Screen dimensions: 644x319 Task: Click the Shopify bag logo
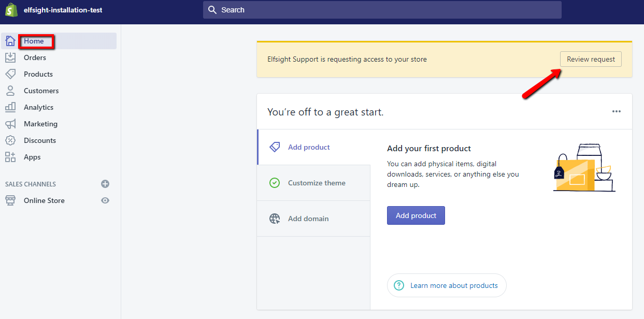11,10
